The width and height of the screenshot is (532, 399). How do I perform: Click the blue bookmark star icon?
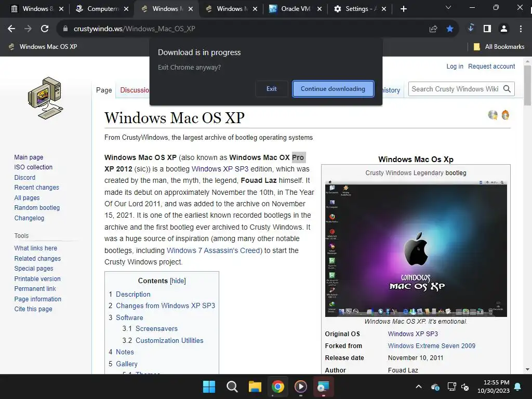[450, 29]
